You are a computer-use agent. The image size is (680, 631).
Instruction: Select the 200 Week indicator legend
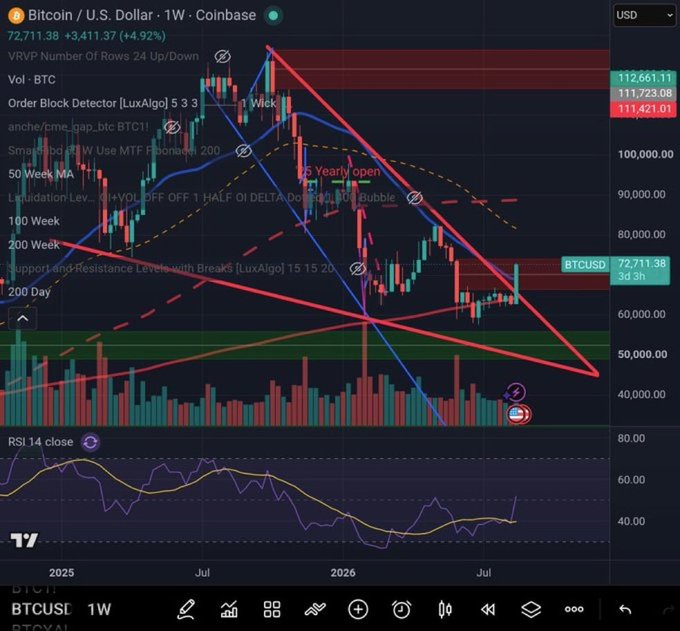[x=34, y=245]
